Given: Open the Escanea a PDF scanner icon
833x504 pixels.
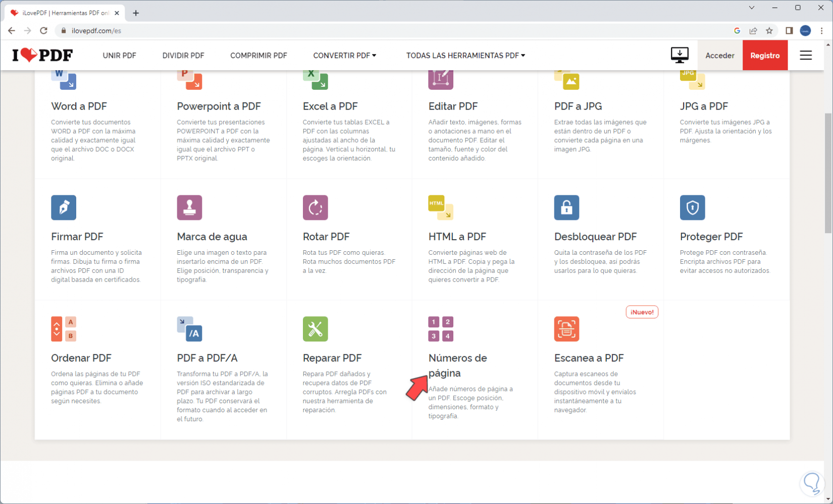Looking at the screenshot, I should 566,329.
